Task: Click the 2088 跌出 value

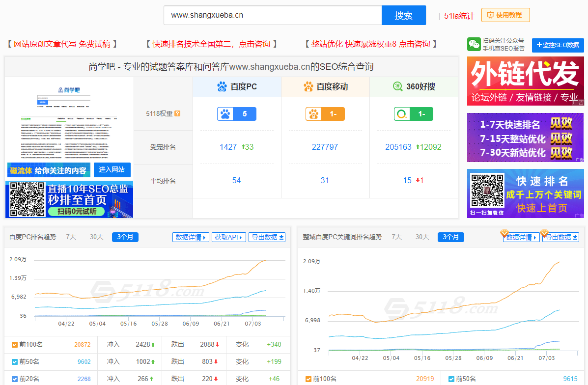Action: point(207,345)
